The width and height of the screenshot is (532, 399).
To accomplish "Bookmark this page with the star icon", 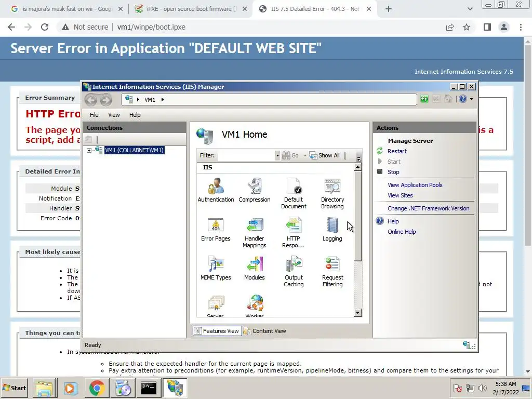I will coord(467,27).
